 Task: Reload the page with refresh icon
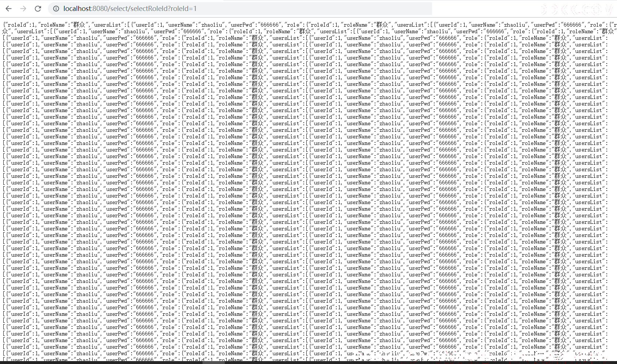coord(38,8)
